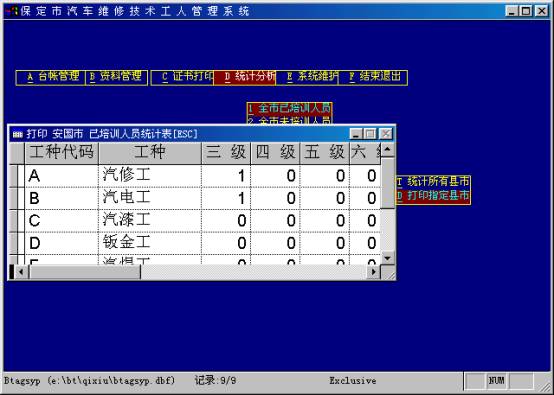Image resolution: width=554 pixels, height=395 pixels.
Task: Select the 汽修工 cell in row A
Action: (150, 176)
